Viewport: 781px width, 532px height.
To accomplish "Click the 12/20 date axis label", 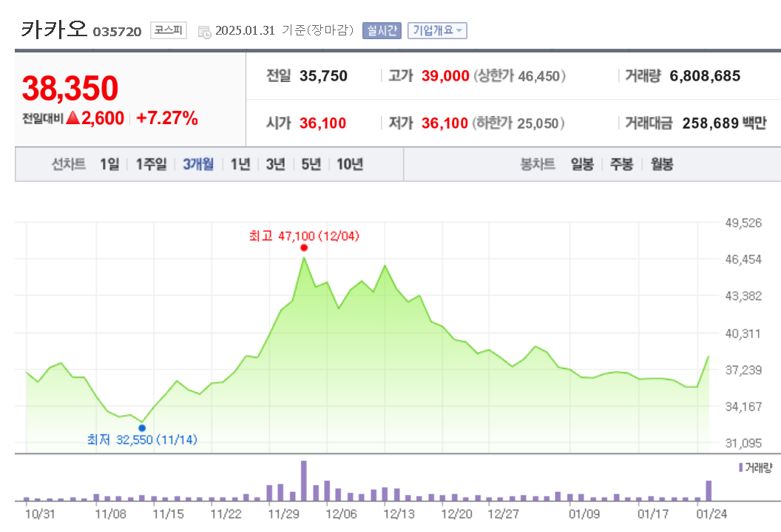I will tap(457, 514).
